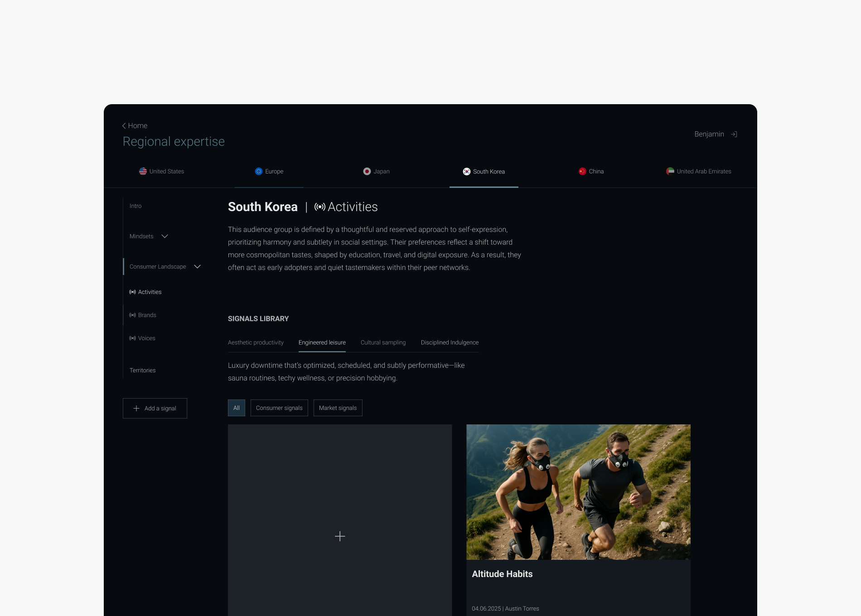Click the China flag icon
Image resolution: width=861 pixels, height=616 pixels.
coord(582,171)
